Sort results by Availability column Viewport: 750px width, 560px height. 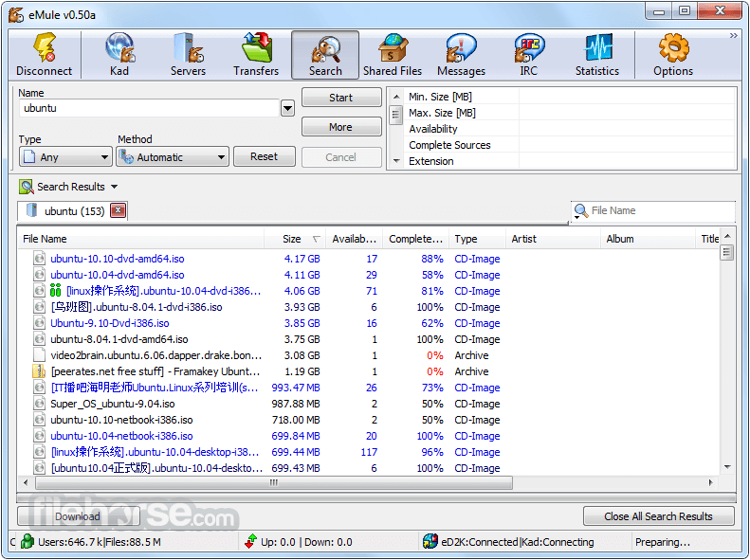tap(355, 239)
